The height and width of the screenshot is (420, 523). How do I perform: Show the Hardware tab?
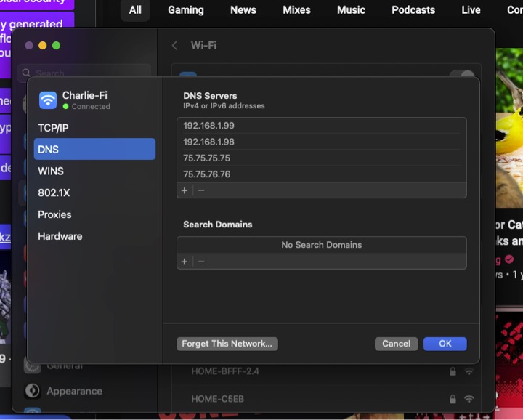tap(60, 236)
